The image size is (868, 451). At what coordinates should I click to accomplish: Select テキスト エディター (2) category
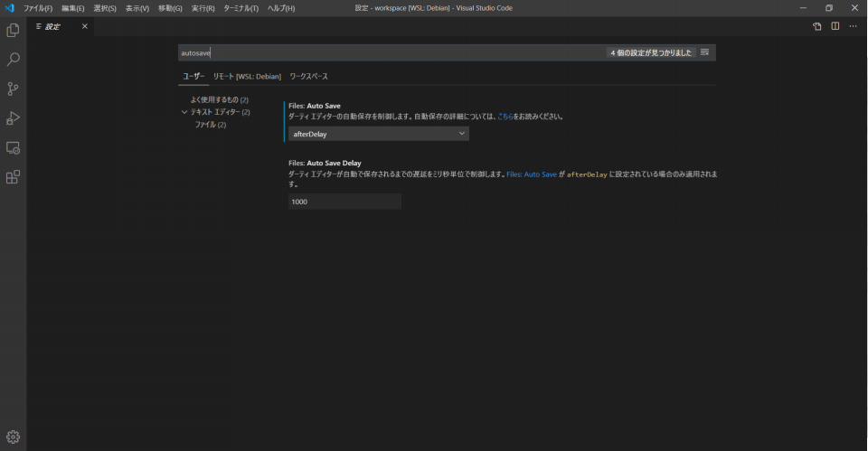click(x=221, y=112)
